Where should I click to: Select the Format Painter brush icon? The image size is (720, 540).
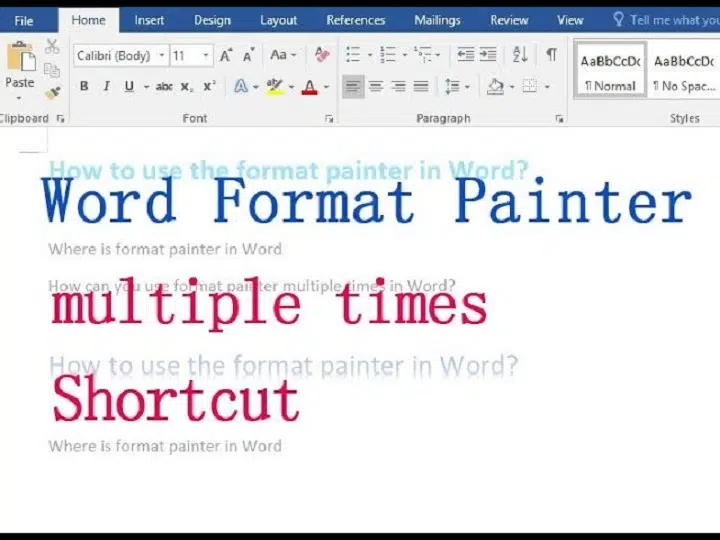[x=53, y=93]
